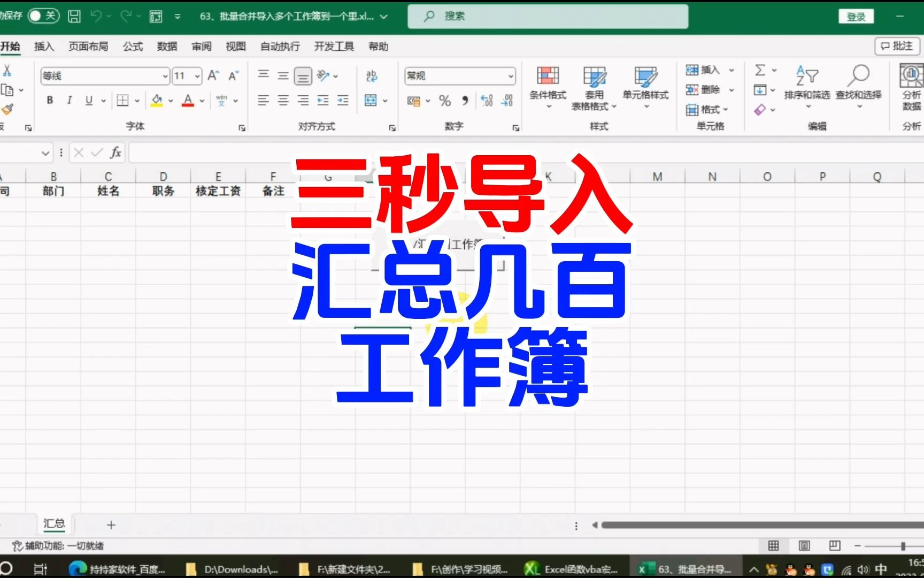The image size is (924, 578).
Task: Click the Merge and Center icon
Action: pyautogui.click(x=371, y=100)
